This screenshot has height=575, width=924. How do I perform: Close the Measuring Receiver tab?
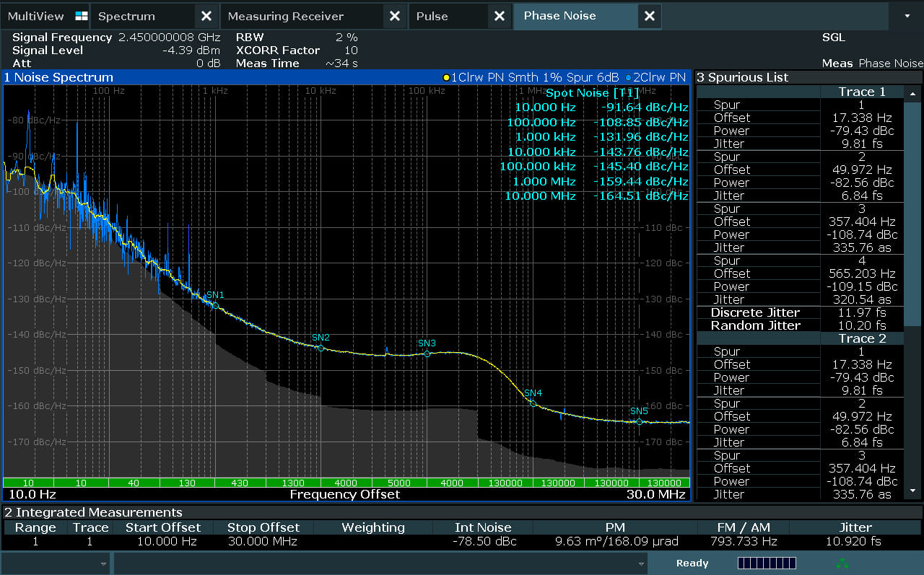click(x=394, y=16)
